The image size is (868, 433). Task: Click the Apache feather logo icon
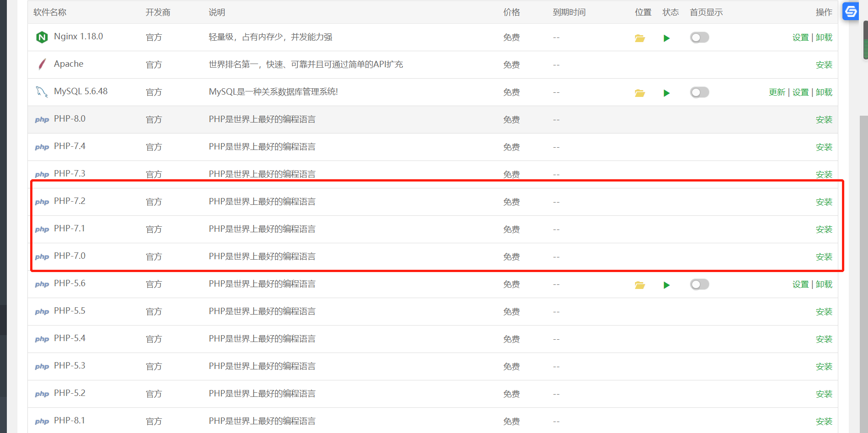pos(42,64)
